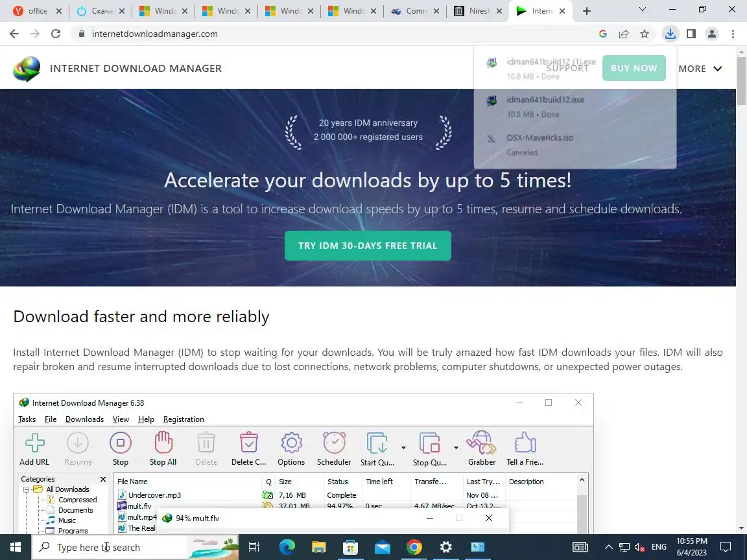Open a new browser tab
Image resolution: width=747 pixels, height=560 pixels.
coord(586,11)
